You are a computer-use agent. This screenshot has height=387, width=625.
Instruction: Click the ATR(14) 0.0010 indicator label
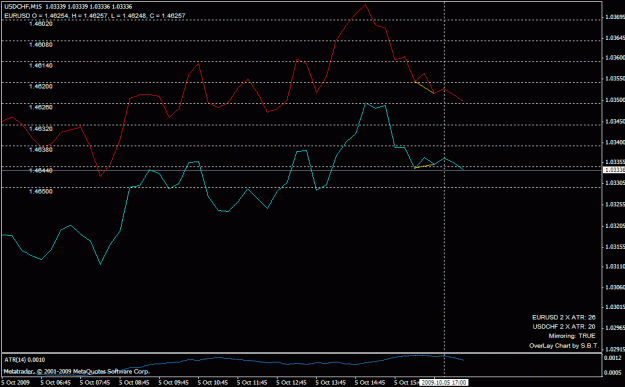click(25, 360)
